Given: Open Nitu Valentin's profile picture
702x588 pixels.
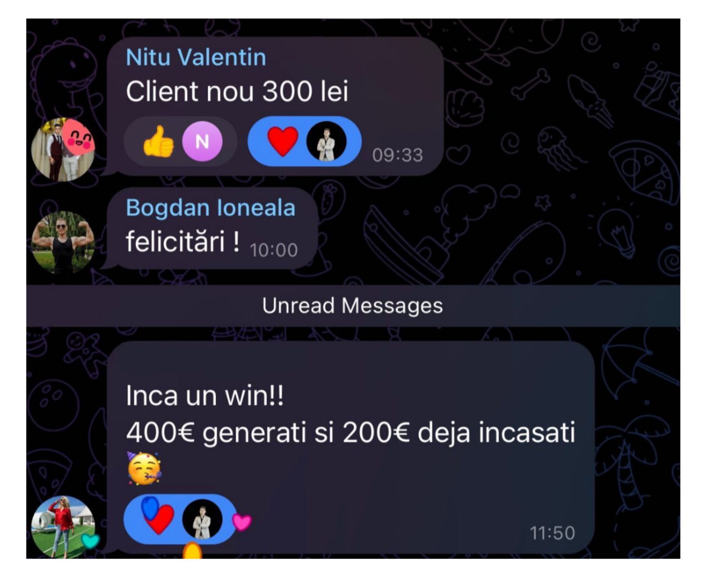Looking at the screenshot, I should (x=63, y=149).
